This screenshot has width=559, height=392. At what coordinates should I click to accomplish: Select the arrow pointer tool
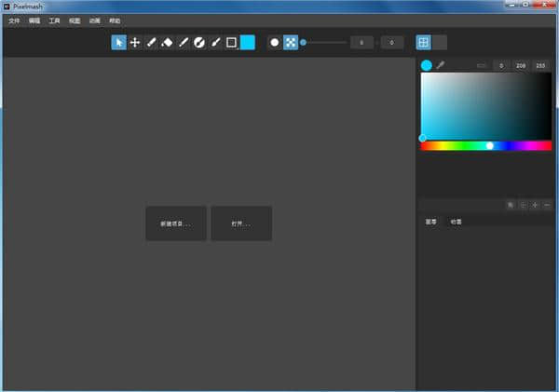pyautogui.click(x=119, y=42)
